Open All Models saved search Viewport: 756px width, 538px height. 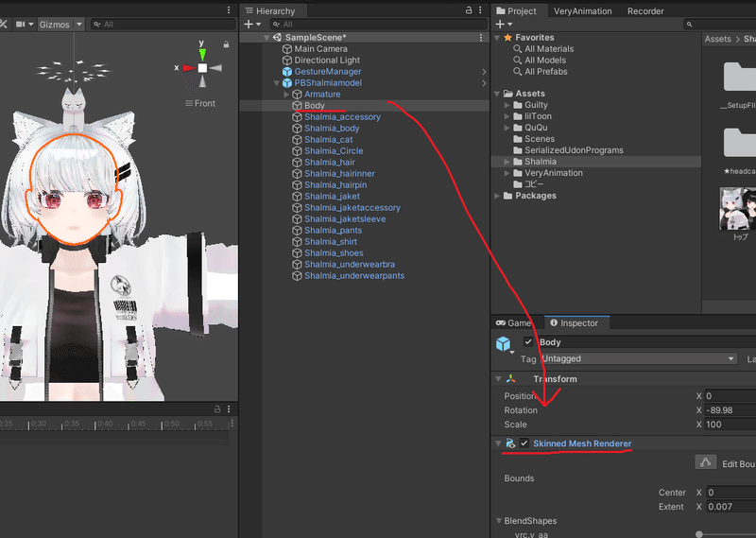[x=545, y=61]
